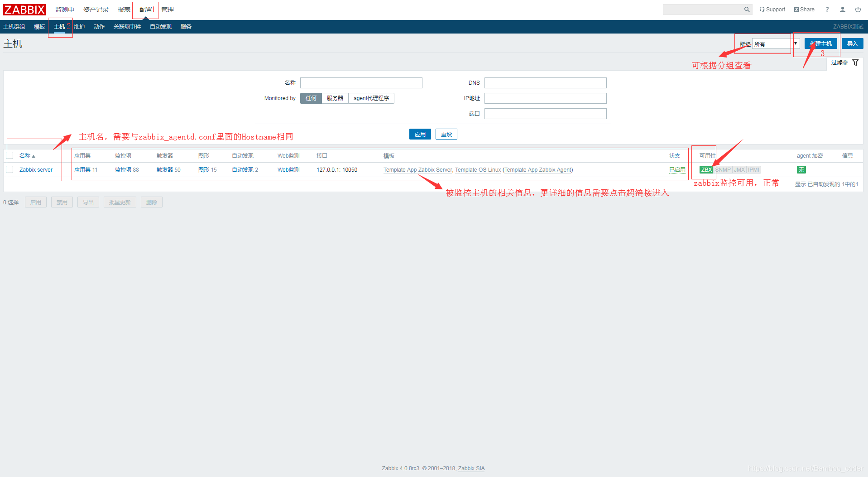
Task: Expand the 群组 dropdown showing 所有
Action: point(776,44)
